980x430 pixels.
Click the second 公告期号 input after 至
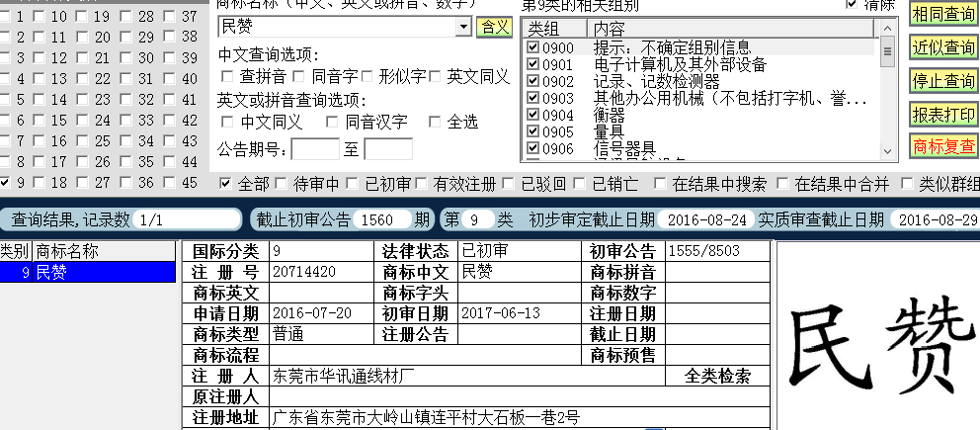tap(388, 149)
